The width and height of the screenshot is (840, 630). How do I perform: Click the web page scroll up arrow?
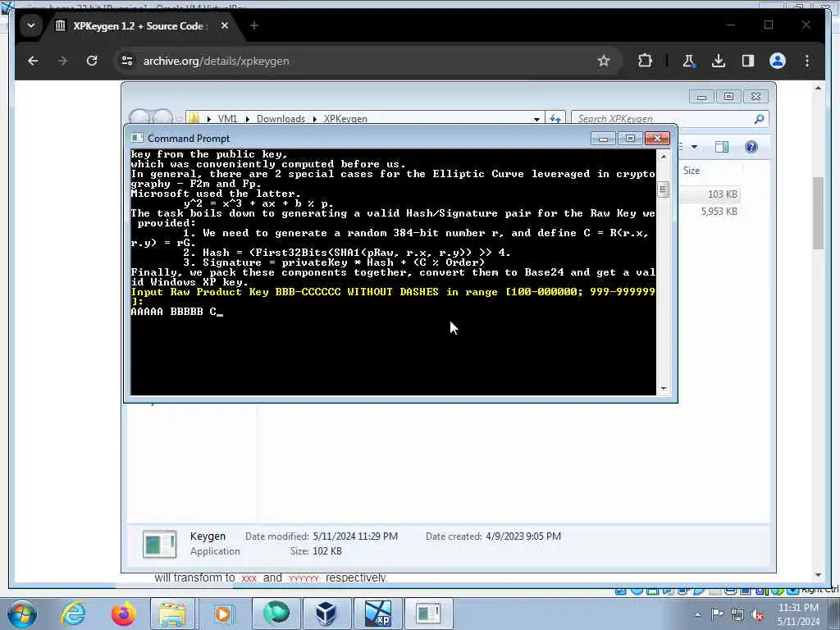click(x=818, y=88)
